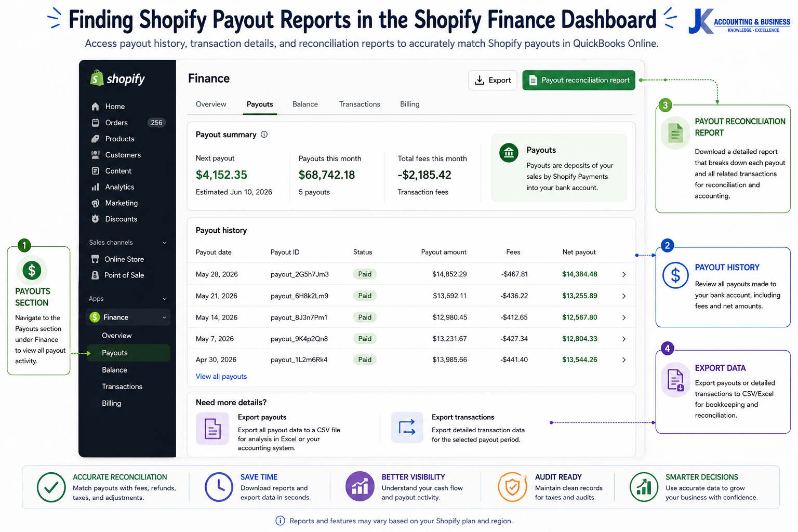The height and width of the screenshot is (532, 798).
Task: Click the Online Store storefront icon
Action: coord(95,259)
